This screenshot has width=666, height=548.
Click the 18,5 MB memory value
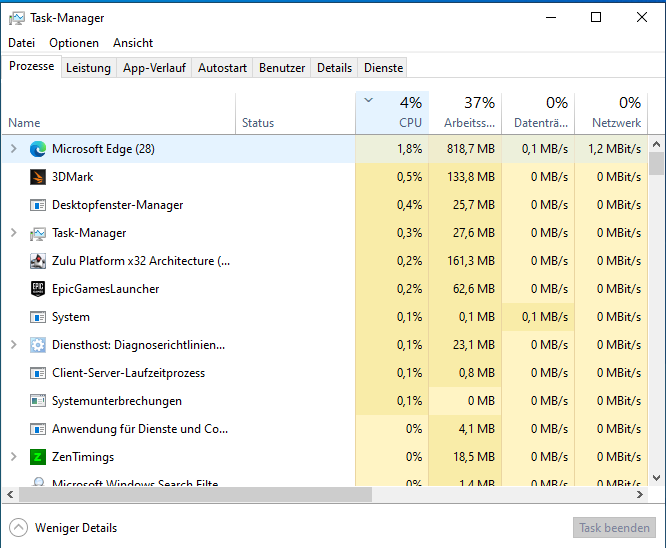click(x=474, y=457)
